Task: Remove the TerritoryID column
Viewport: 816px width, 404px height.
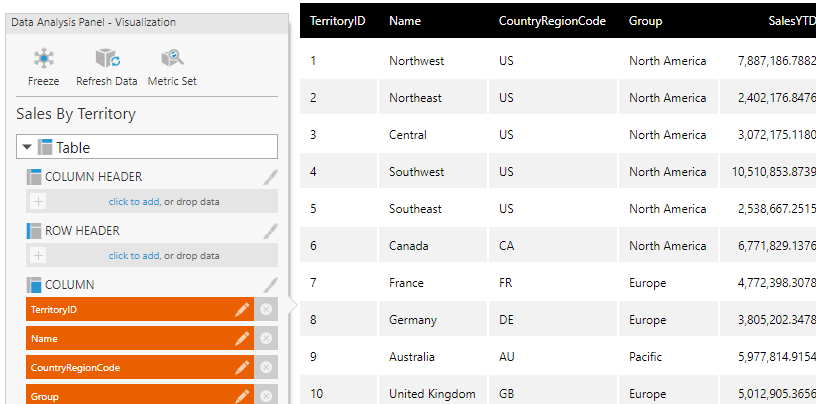Action: (x=266, y=310)
